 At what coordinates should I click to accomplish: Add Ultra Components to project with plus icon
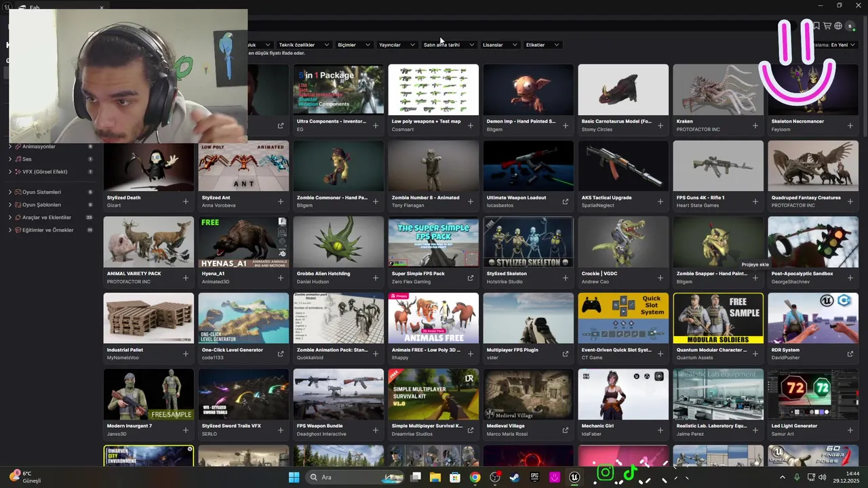376,125
